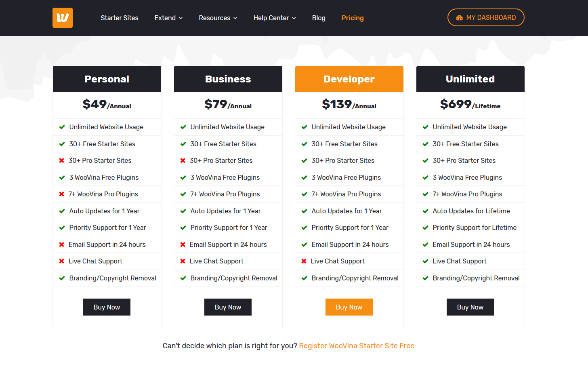Click green check beside Business 3 WooVina Free Plugins
The height and width of the screenshot is (381, 588).
(x=183, y=177)
